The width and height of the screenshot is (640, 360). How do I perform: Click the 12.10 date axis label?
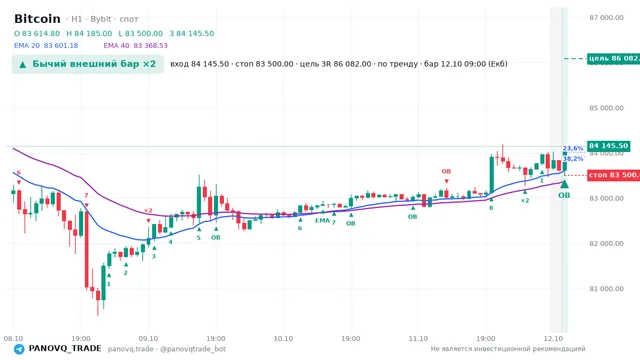click(553, 338)
